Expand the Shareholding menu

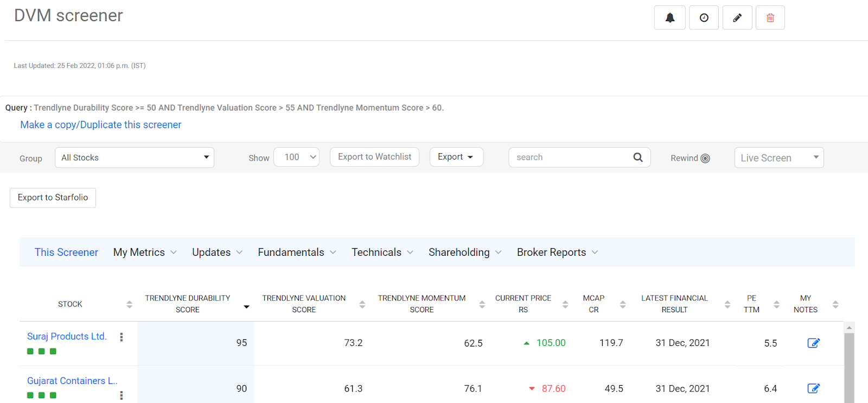pyautogui.click(x=465, y=252)
